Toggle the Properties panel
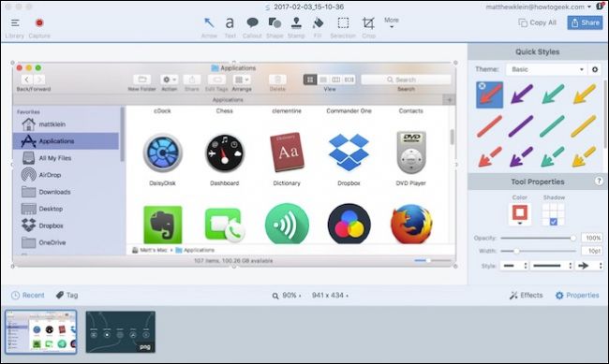The width and height of the screenshot is (609, 364). point(577,296)
